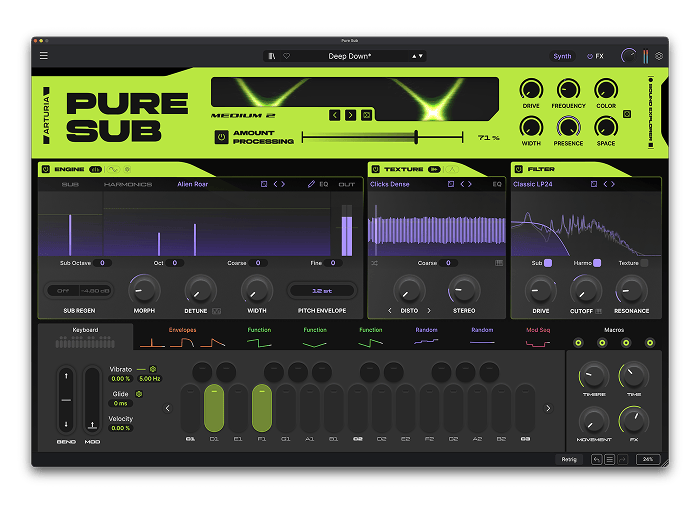Select previous Medium 2 processing type

pos(335,115)
